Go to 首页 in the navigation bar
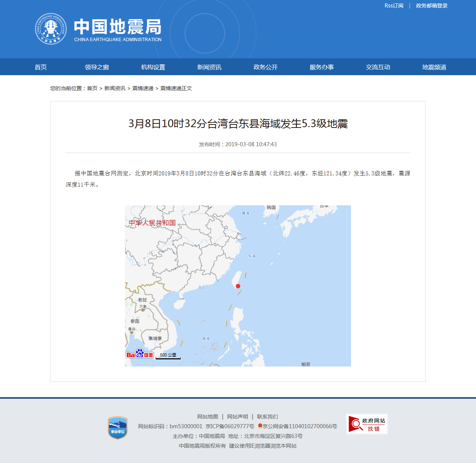 point(41,67)
